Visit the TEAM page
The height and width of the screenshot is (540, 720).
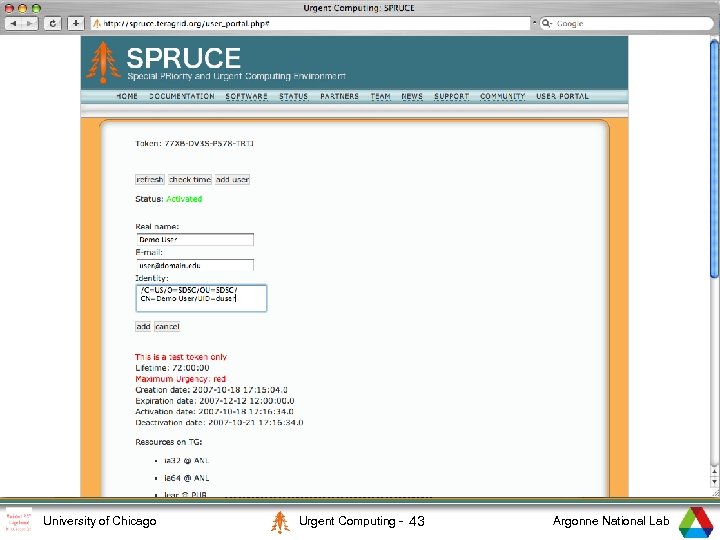tap(380, 96)
